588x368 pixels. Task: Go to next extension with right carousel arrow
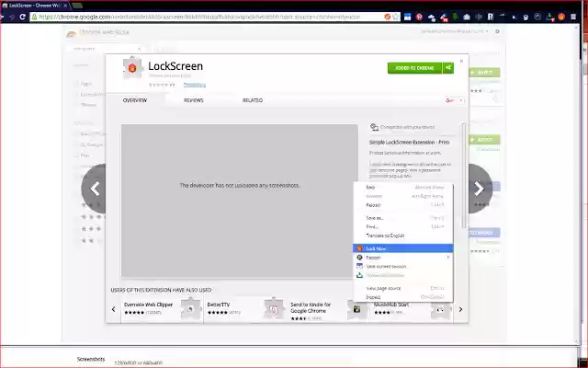click(479, 189)
